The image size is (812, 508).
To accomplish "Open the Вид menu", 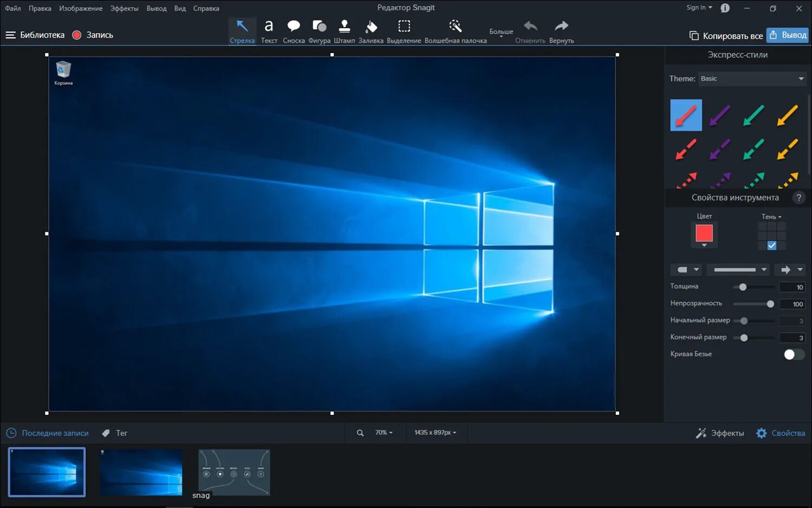I will tap(180, 8).
